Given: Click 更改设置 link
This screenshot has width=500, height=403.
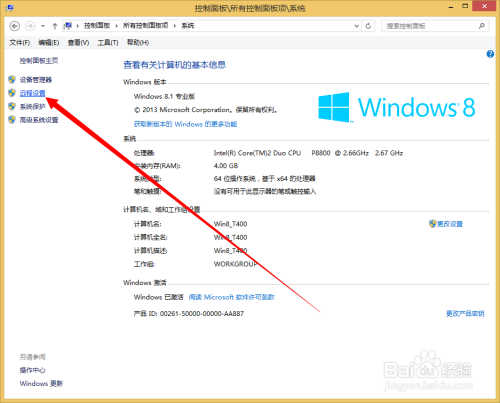Looking at the screenshot, I should (450, 224).
